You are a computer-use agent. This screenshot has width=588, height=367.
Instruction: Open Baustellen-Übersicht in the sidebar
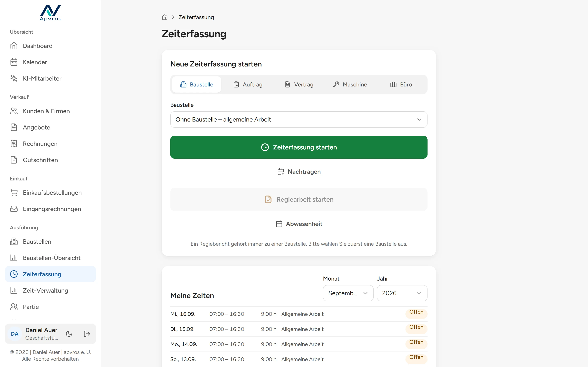tap(51, 258)
